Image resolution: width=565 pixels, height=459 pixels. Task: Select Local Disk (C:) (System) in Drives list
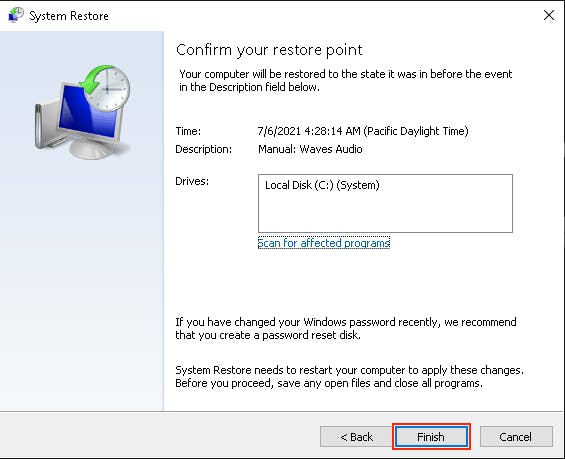(x=322, y=185)
